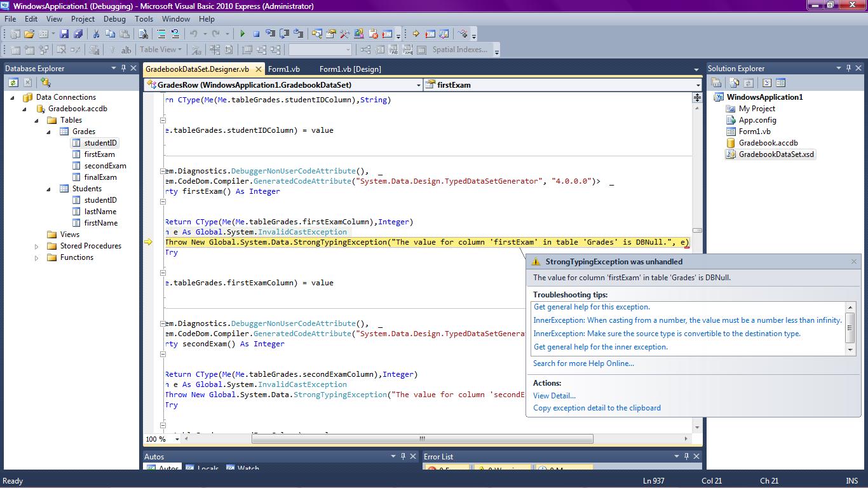Open the GradesRow class dropdown
The width and height of the screenshot is (868, 488).
pyautogui.click(x=418, y=85)
